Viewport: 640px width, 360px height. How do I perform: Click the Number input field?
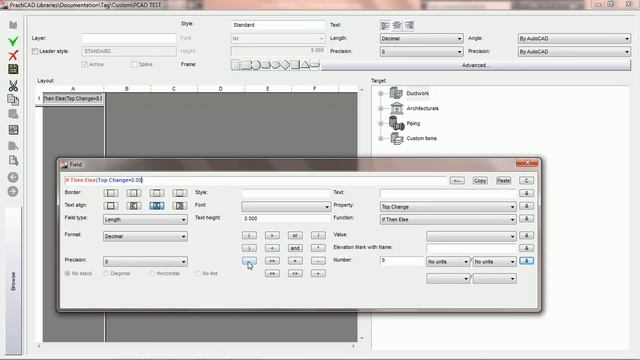pyautogui.click(x=402, y=260)
